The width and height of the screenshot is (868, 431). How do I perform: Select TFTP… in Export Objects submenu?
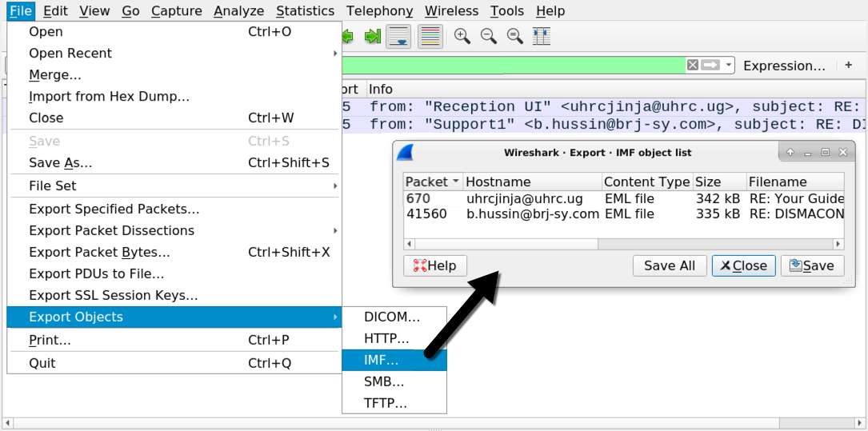pyautogui.click(x=394, y=403)
